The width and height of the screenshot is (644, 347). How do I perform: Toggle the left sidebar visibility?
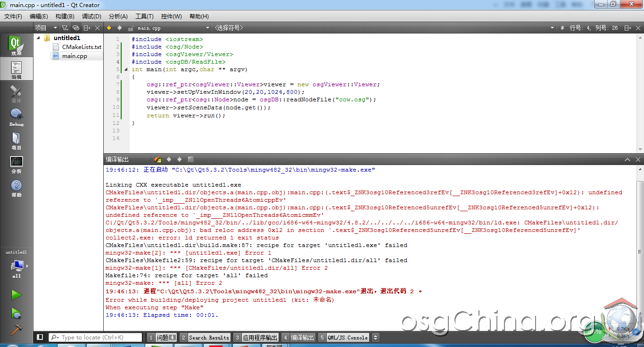(x=40, y=337)
